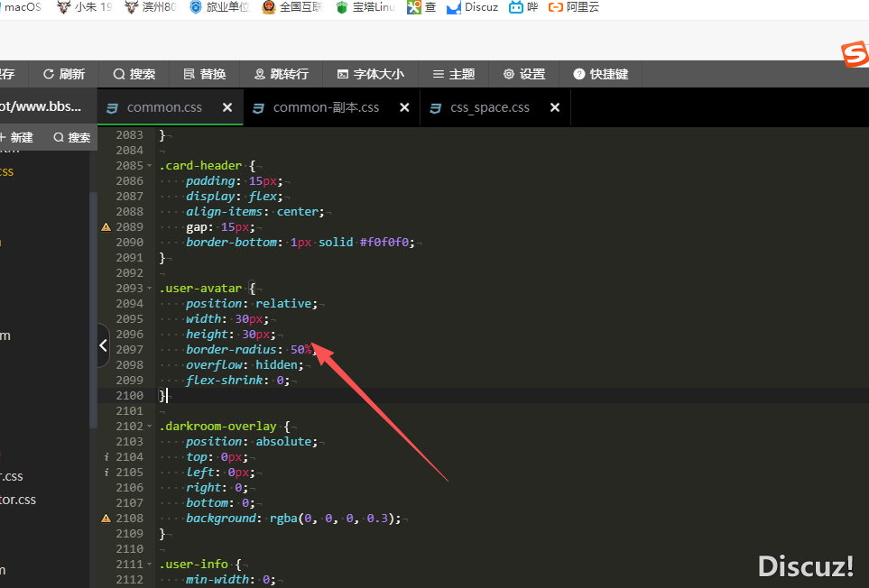Fold the .card-header rule at line 2085
Viewport: 869px width, 588px height.
click(x=150, y=166)
